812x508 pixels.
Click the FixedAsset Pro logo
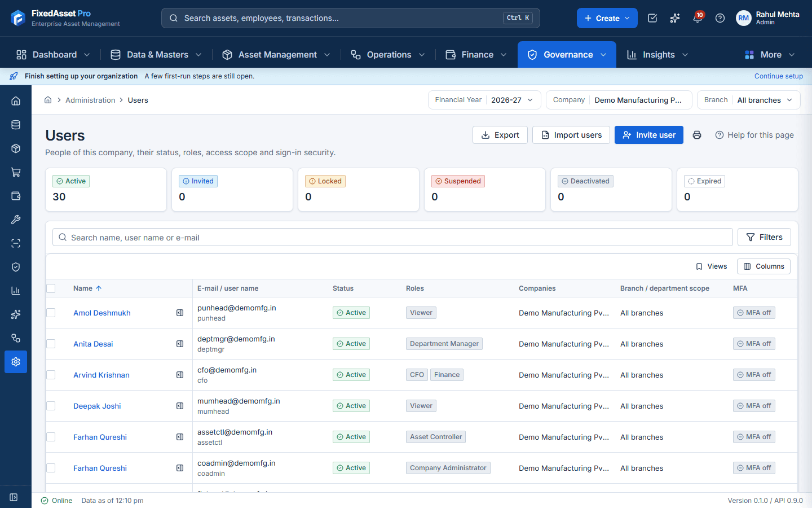pyautogui.click(x=65, y=18)
